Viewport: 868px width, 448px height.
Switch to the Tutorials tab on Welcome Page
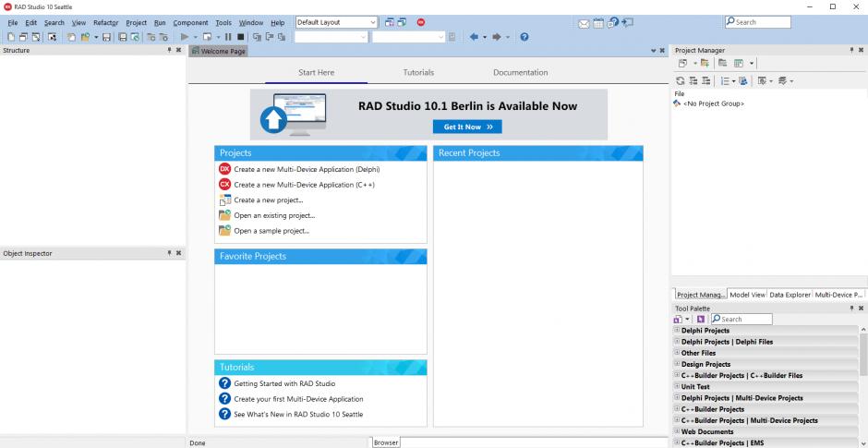click(x=418, y=73)
